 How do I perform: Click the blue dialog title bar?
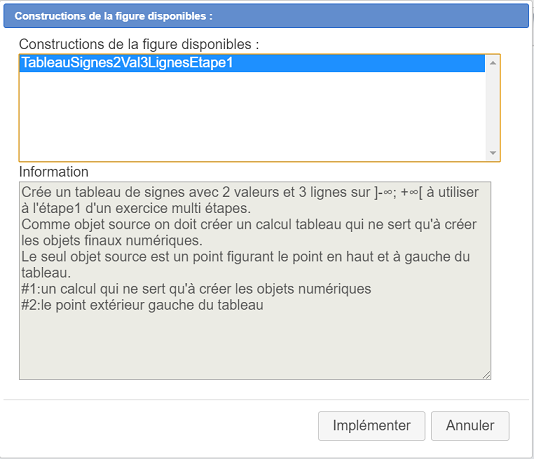pos(266,16)
